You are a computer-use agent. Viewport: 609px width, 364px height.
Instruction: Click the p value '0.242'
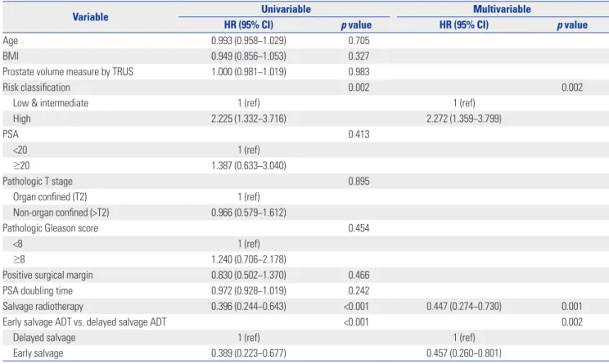coord(359,290)
